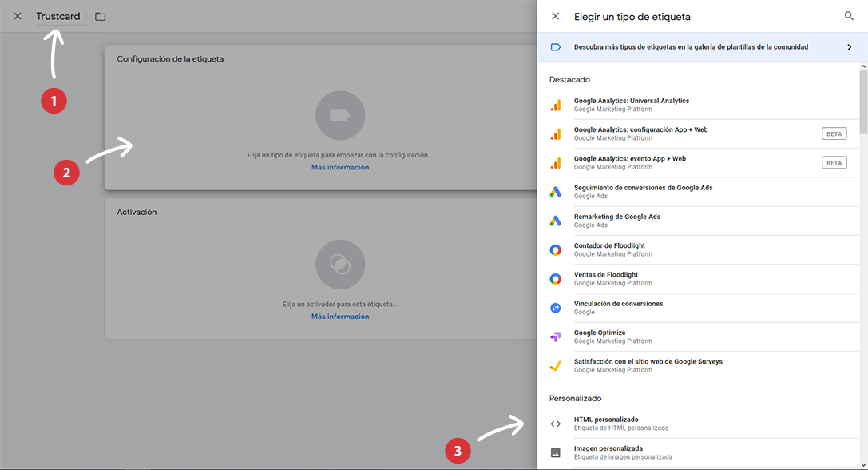Click the evento App + Web analytics icon
868x470 pixels.
click(555, 163)
